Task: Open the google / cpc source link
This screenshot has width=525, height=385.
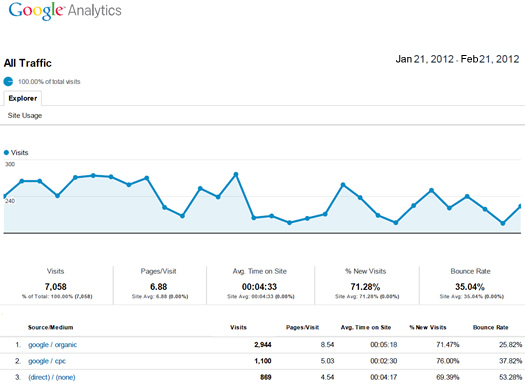Action: coord(47,361)
